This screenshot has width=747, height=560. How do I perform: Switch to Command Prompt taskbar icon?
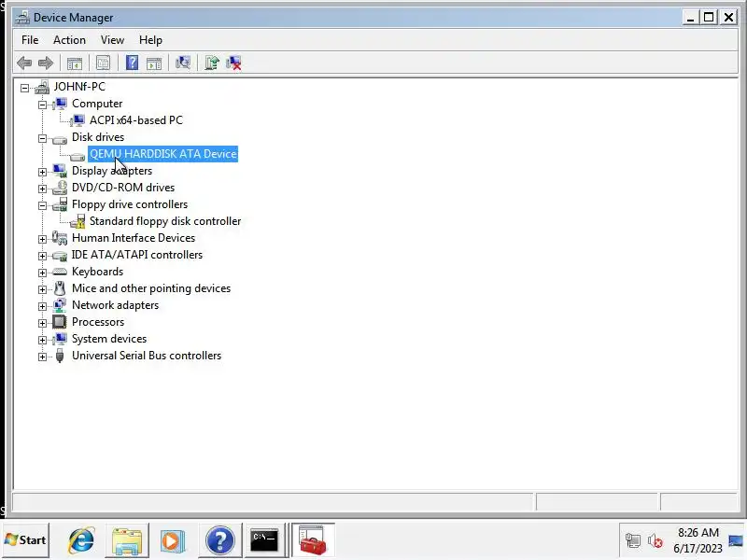[264, 540]
